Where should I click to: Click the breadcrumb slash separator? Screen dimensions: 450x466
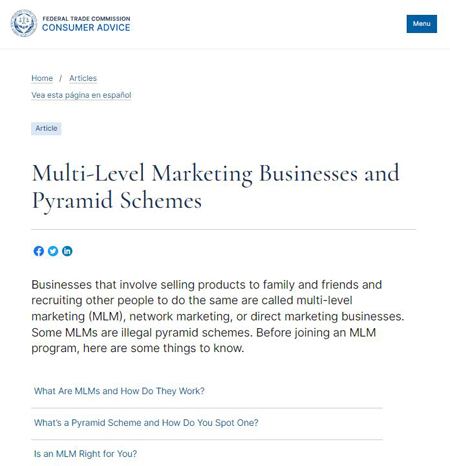[x=61, y=78]
